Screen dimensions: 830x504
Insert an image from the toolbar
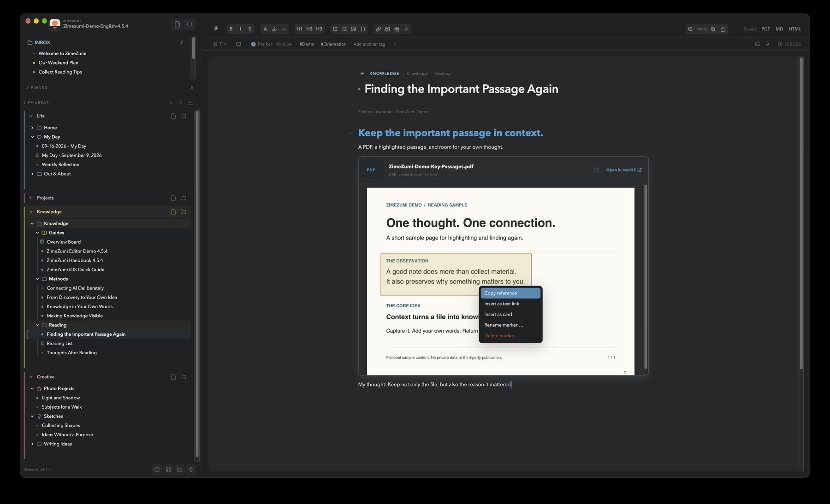[388, 29]
